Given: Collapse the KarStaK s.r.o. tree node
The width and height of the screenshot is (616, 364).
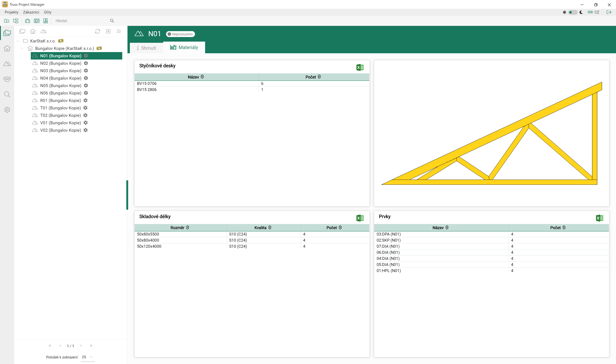Looking at the screenshot, I should [18, 41].
